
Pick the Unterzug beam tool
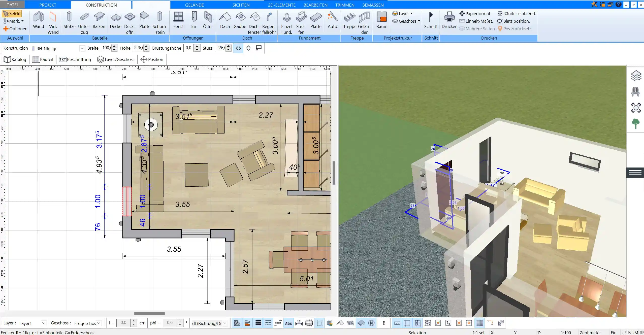click(x=84, y=23)
